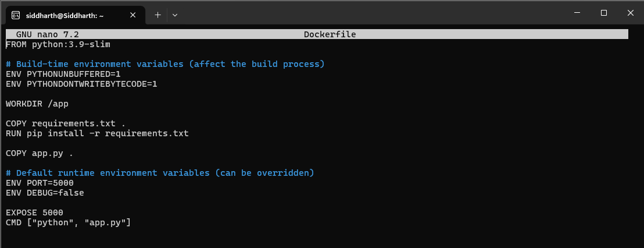The image size is (644, 248).
Task: Click the Default runtime environment variables comment
Action: click(x=160, y=173)
